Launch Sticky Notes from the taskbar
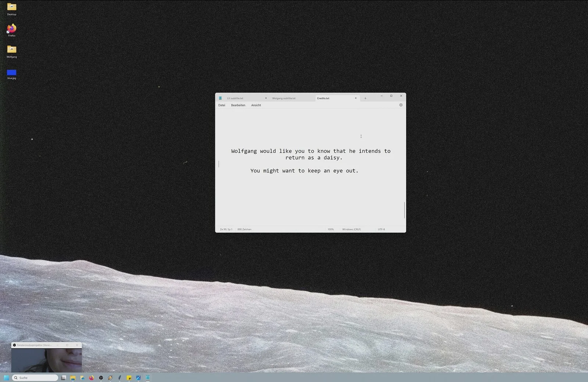 129,378
